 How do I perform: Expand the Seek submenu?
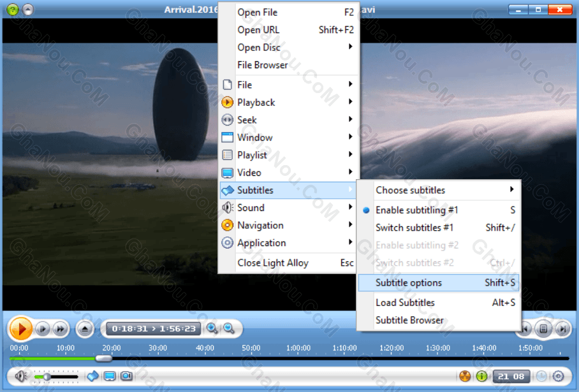click(x=288, y=120)
